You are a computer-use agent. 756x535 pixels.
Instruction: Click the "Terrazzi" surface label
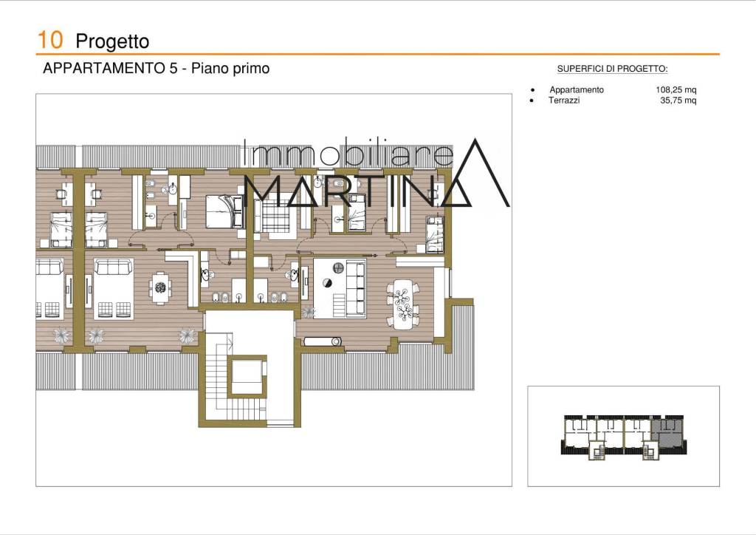tap(564, 100)
